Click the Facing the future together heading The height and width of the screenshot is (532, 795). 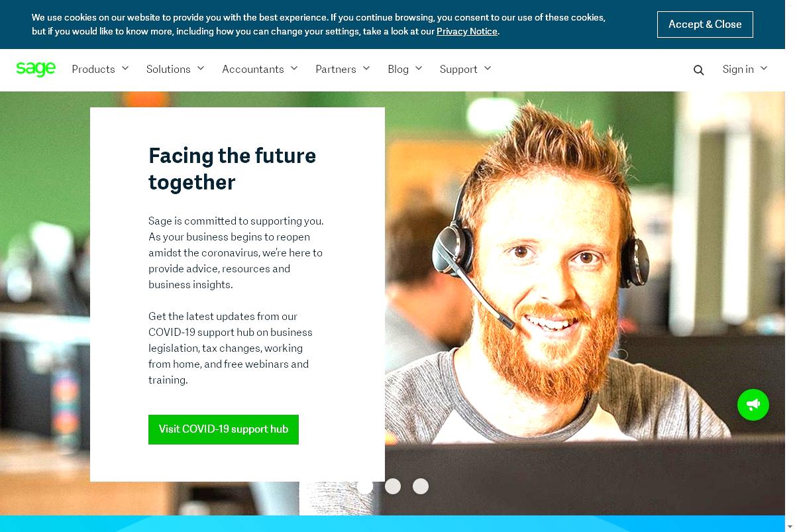click(x=232, y=169)
